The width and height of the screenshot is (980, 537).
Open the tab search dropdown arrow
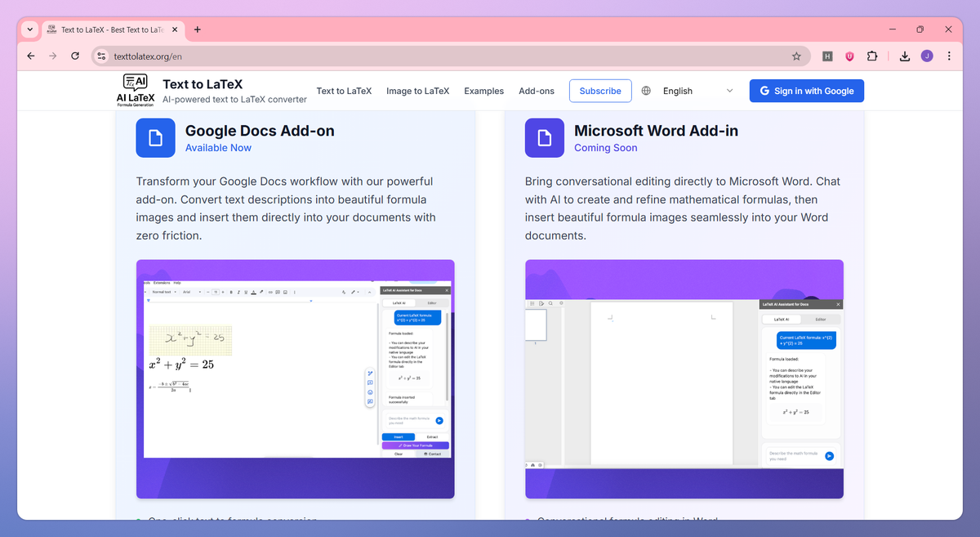point(30,29)
